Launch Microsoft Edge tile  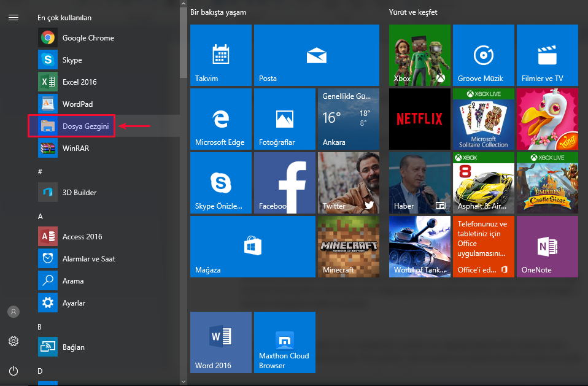221,119
